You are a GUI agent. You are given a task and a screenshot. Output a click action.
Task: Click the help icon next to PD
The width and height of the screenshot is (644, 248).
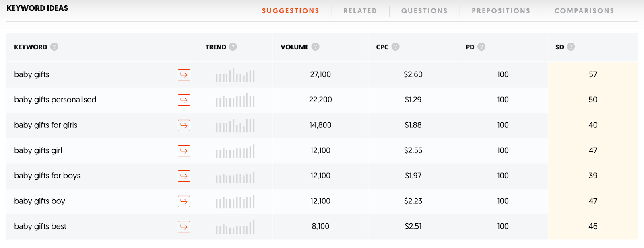481,47
